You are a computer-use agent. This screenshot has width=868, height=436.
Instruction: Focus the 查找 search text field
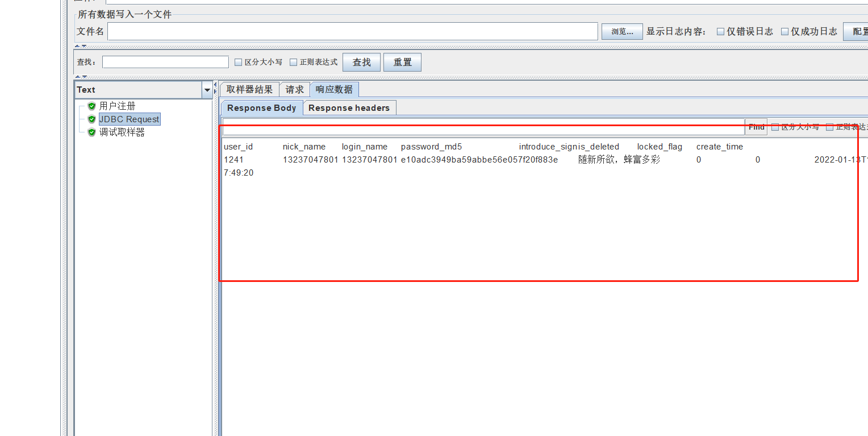pos(165,63)
